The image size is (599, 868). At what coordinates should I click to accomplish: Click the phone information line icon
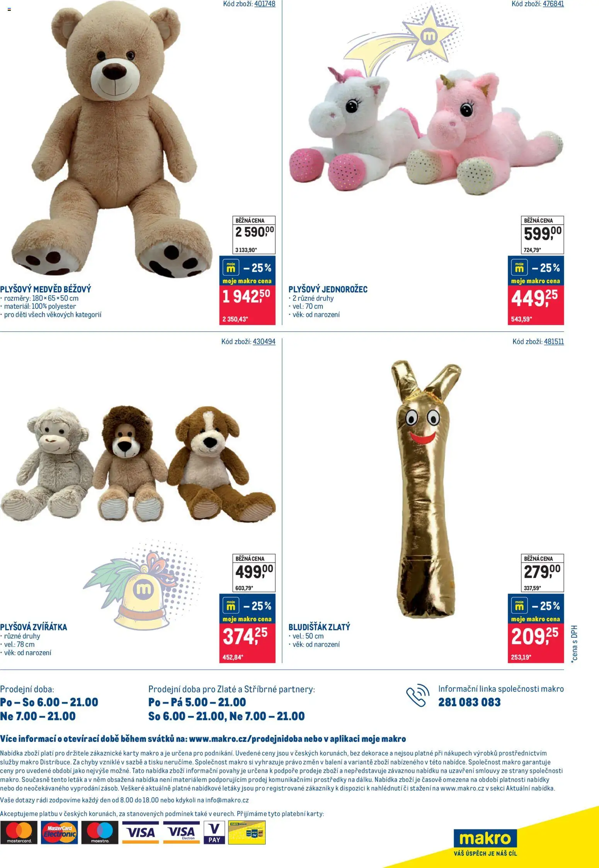(418, 695)
